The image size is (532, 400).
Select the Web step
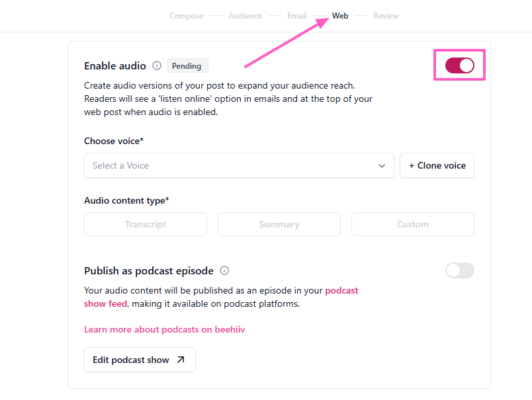click(340, 16)
